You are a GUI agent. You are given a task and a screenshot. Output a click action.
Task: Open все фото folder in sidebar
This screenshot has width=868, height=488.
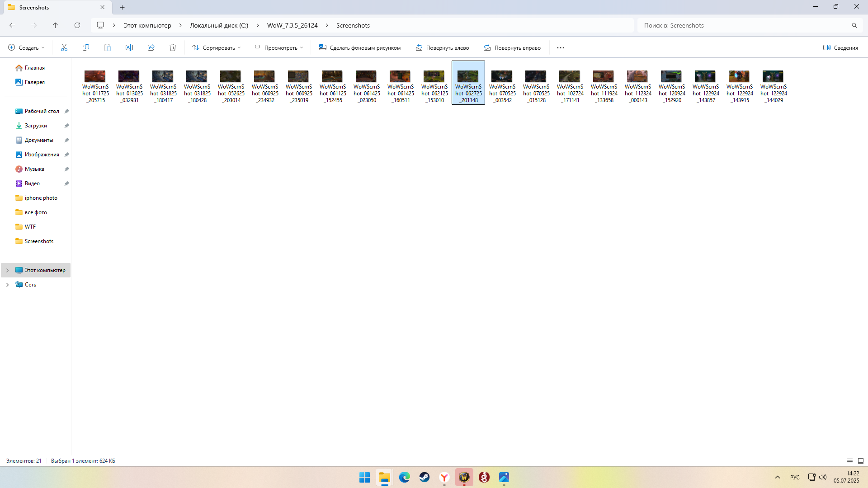tap(35, 212)
